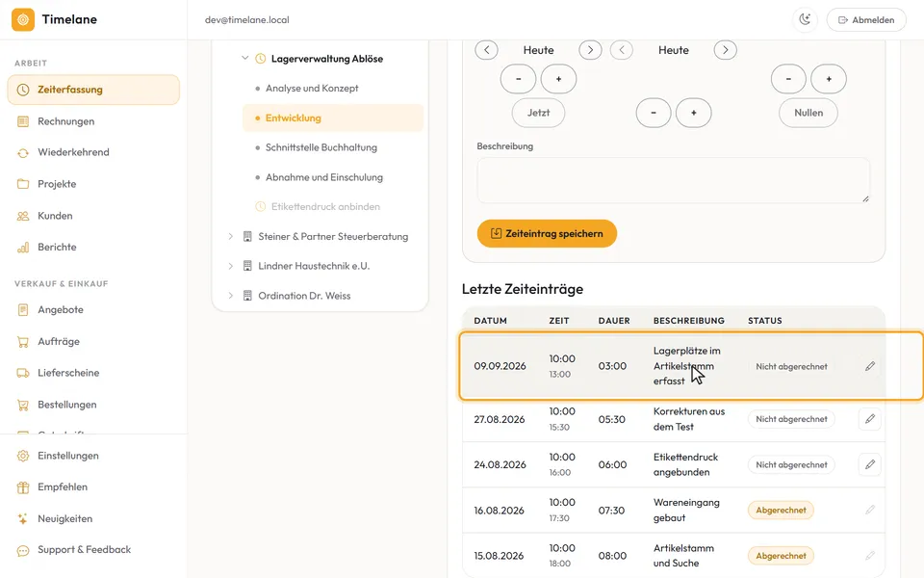The image size is (924, 578).
Task: Expand Steiner & Partner Steuerberatung customer
Action: (231, 237)
